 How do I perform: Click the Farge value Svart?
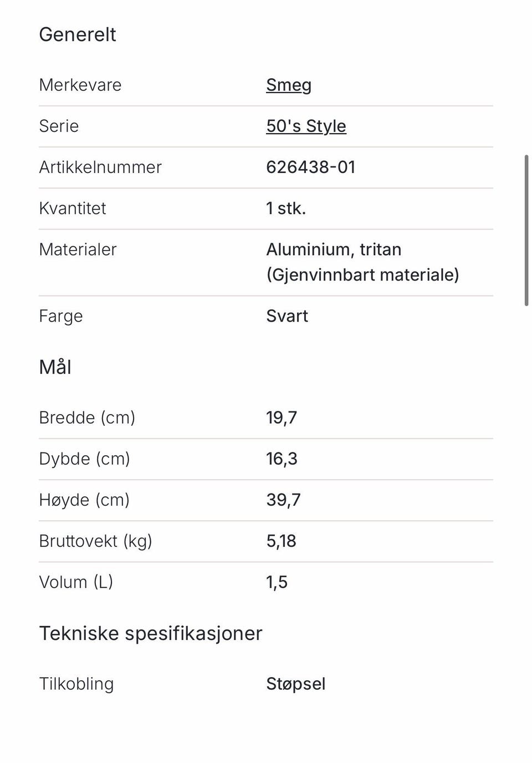(287, 316)
